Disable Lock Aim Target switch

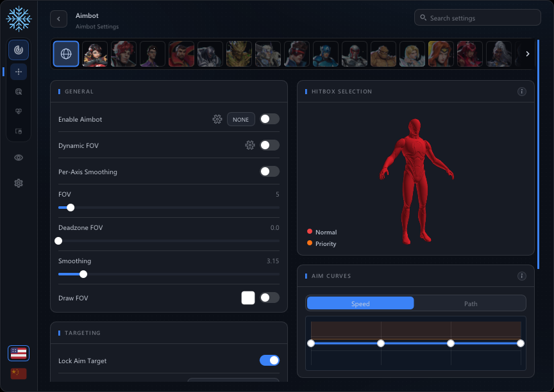click(x=269, y=360)
